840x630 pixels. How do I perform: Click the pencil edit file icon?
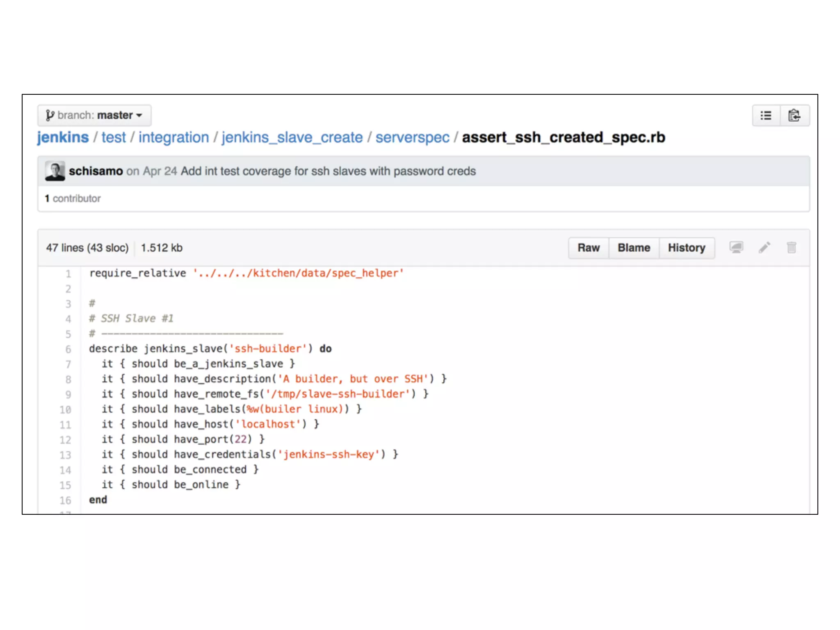[x=764, y=247]
